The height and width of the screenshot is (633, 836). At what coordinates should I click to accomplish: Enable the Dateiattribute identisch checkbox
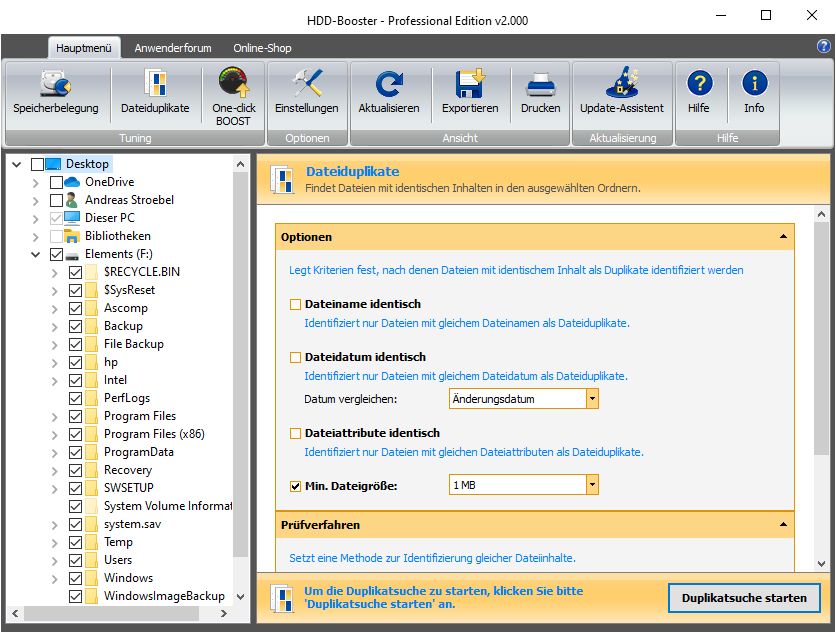[295, 434]
